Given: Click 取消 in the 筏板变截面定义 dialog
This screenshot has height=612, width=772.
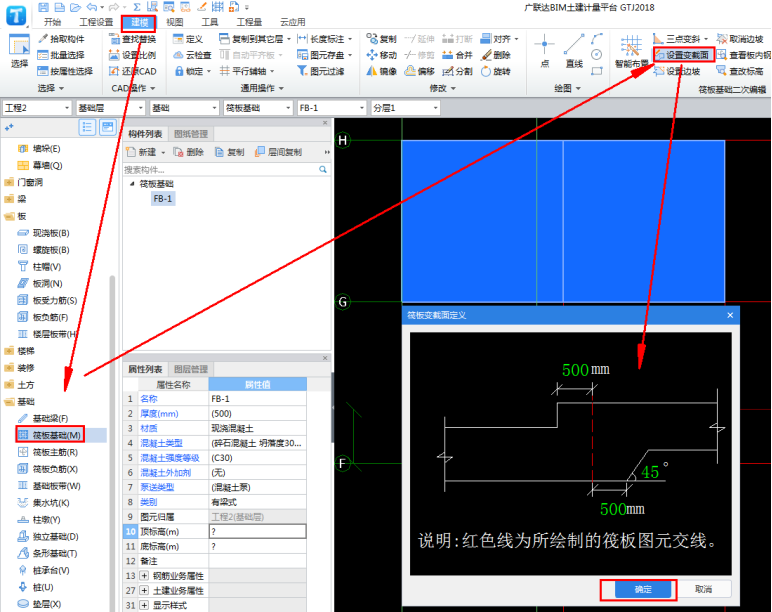Looking at the screenshot, I should pos(704,589).
